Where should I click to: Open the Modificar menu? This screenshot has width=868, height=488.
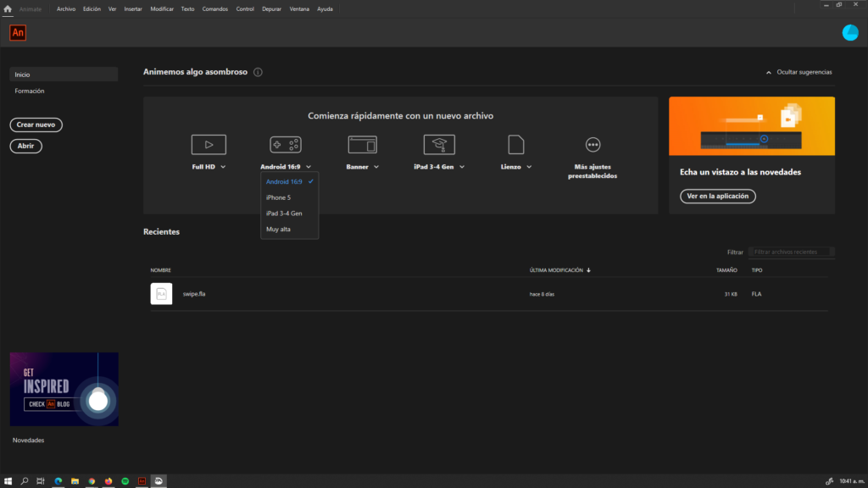point(162,8)
